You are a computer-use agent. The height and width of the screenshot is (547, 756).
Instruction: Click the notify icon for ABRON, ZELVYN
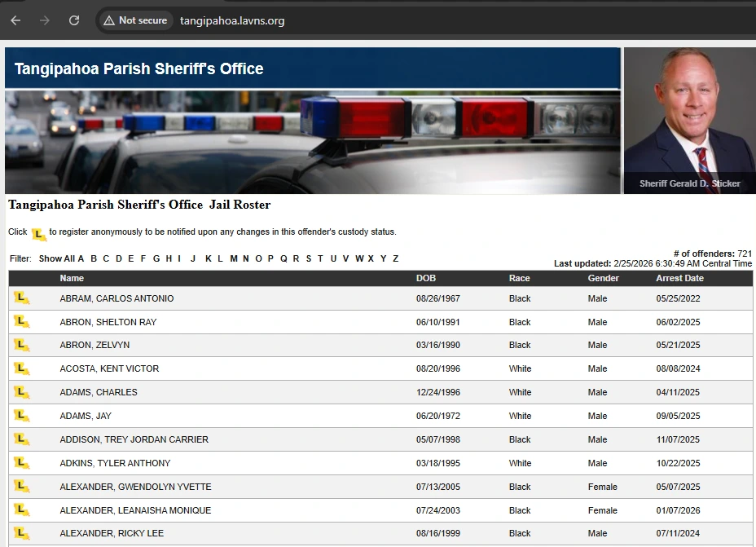(x=22, y=345)
